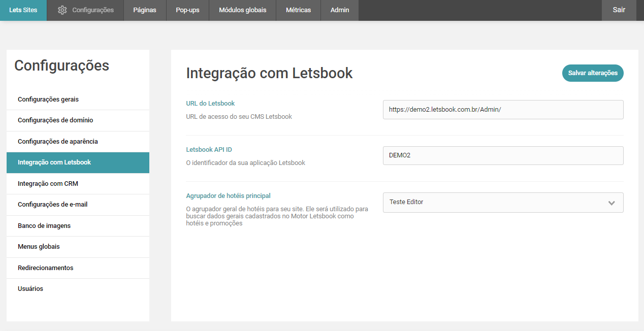Click the 'Letsbook API ID' label

209,150
